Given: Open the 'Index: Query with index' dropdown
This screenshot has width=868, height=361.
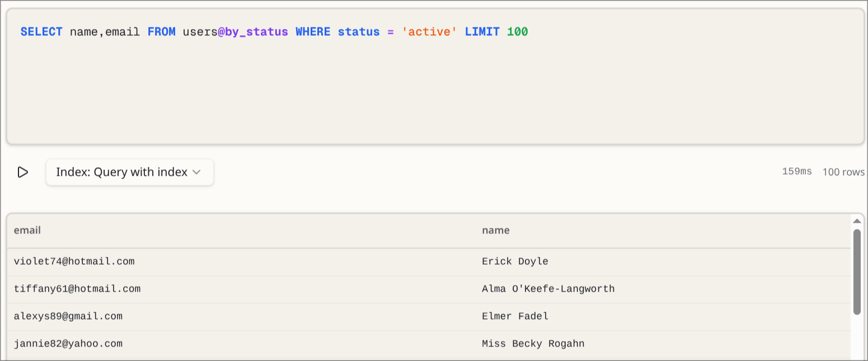Looking at the screenshot, I should 129,172.
